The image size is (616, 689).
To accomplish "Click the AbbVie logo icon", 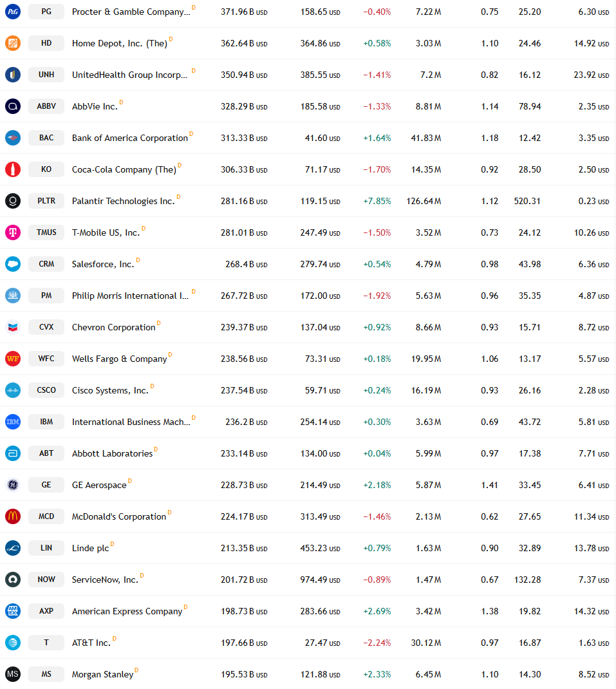I will coord(13,106).
